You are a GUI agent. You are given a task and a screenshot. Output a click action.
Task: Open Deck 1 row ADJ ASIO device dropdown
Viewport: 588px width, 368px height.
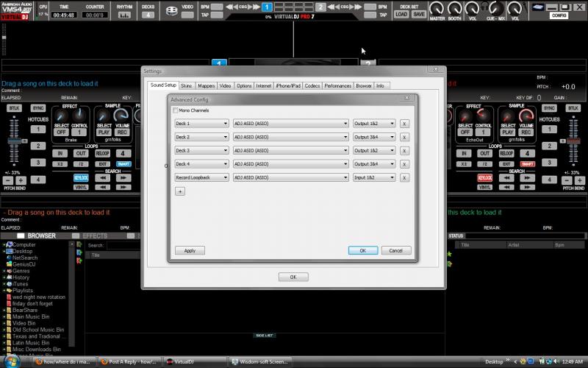(290, 124)
